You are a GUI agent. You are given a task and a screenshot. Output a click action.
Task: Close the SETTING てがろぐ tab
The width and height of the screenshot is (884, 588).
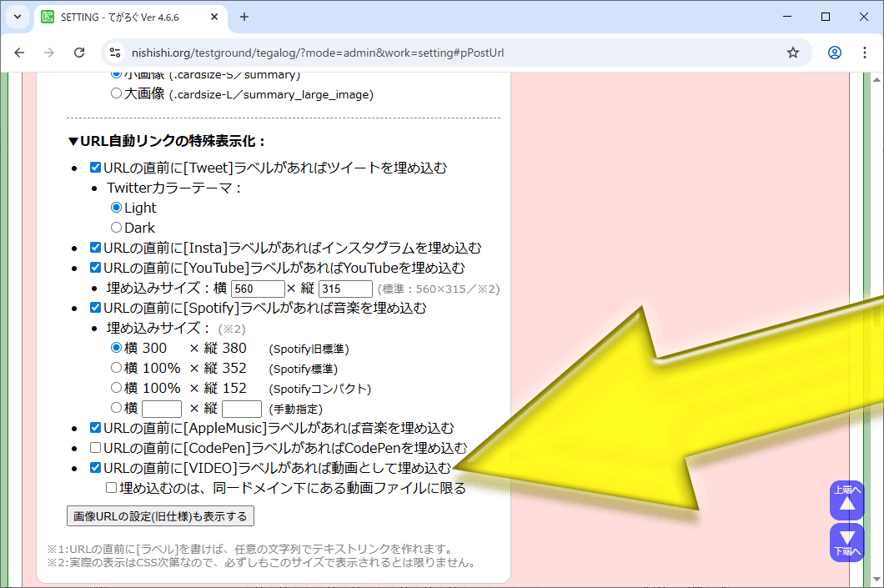(214, 17)
